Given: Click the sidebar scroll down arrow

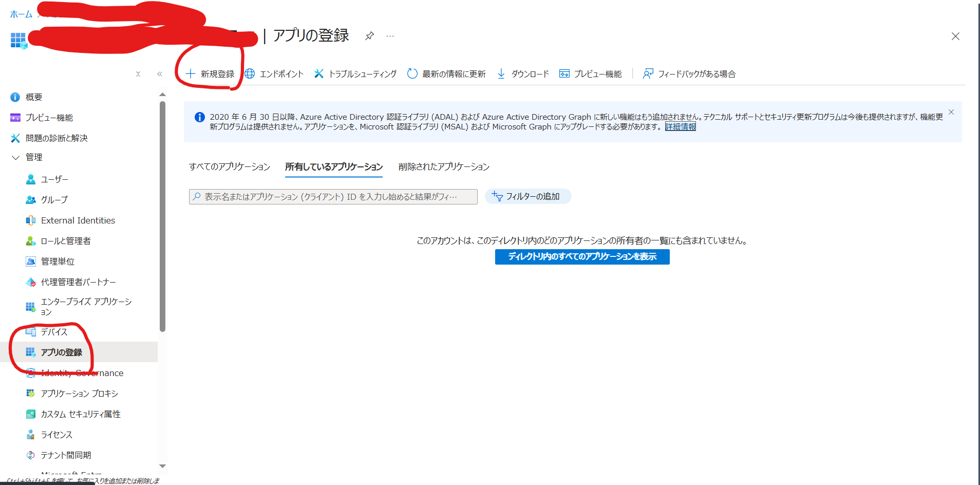Looking at the screenshot, I should tap(162, 466).
